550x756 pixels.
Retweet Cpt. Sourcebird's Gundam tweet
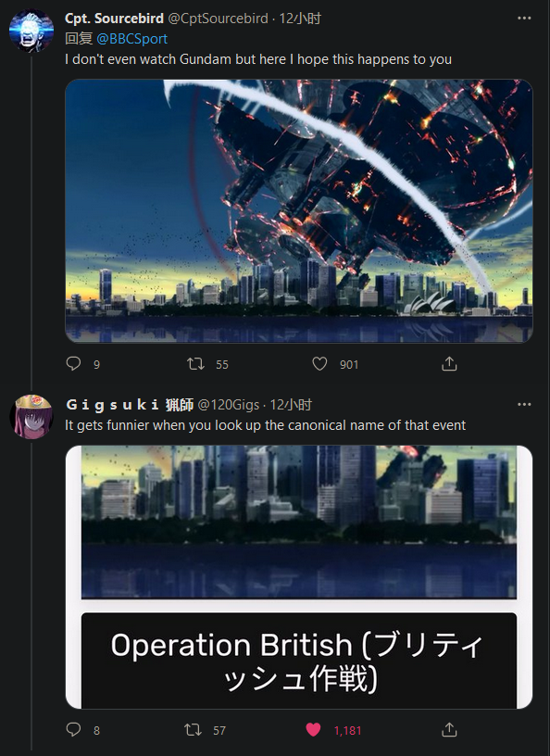pos(195,363)
